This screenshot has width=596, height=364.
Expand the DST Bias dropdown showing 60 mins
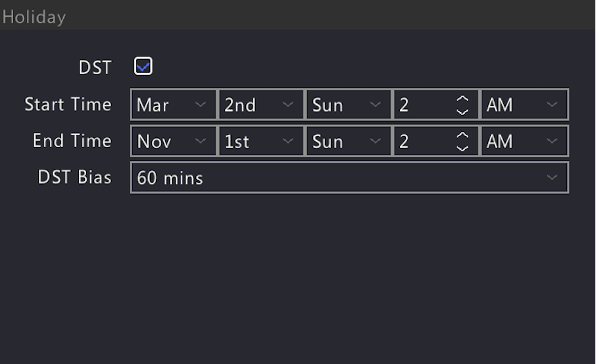[x=349, y=177]
